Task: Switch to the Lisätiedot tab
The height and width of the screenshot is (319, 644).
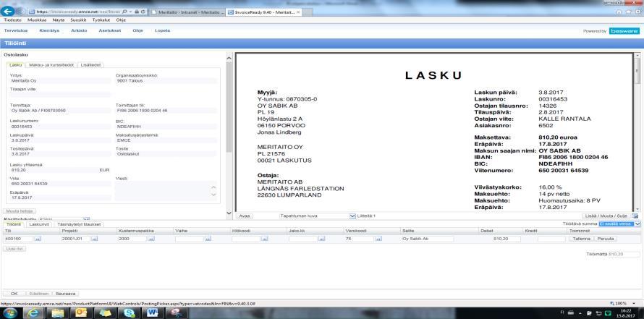Action: [x=90, y=65]
